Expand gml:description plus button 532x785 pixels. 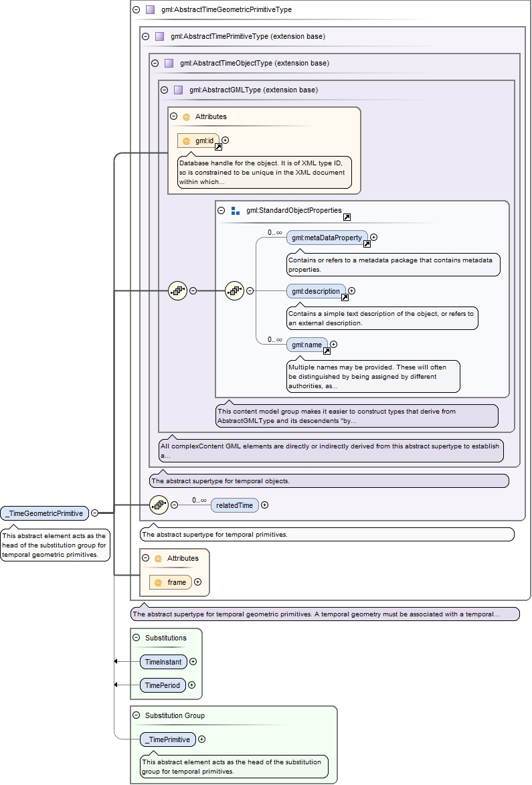pos(351,291)
